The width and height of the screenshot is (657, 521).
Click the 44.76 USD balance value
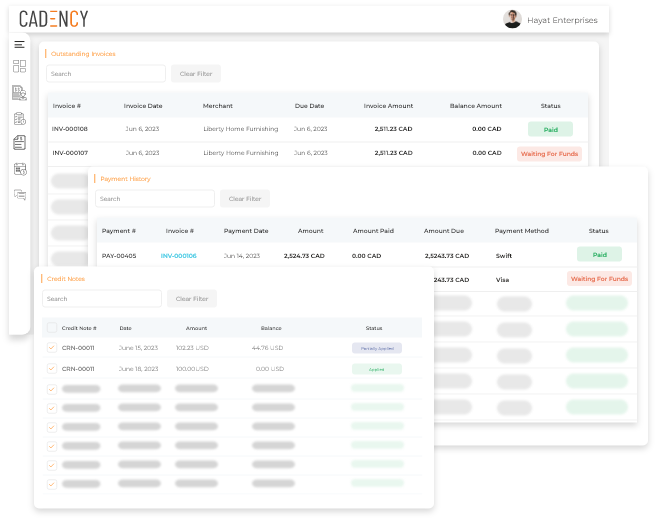(x=267, y=348)
